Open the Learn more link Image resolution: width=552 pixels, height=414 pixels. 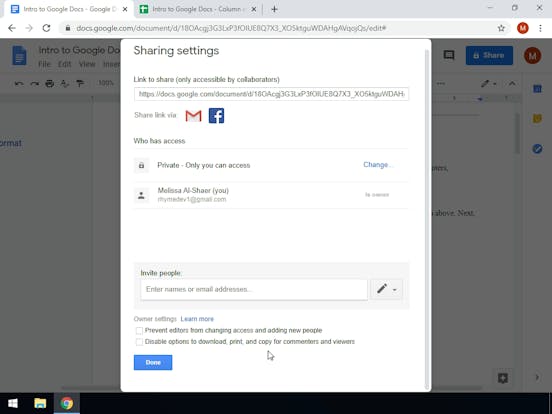[197, 319]
